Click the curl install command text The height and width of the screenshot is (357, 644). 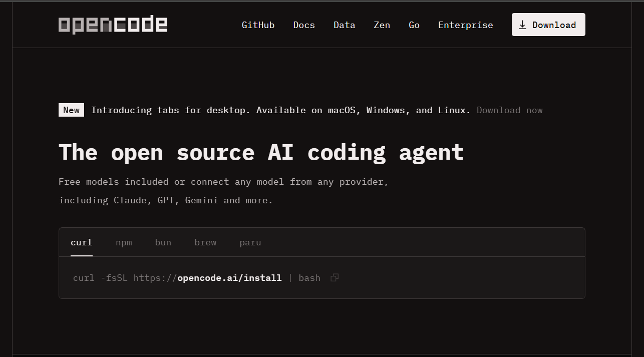[197, 278]
